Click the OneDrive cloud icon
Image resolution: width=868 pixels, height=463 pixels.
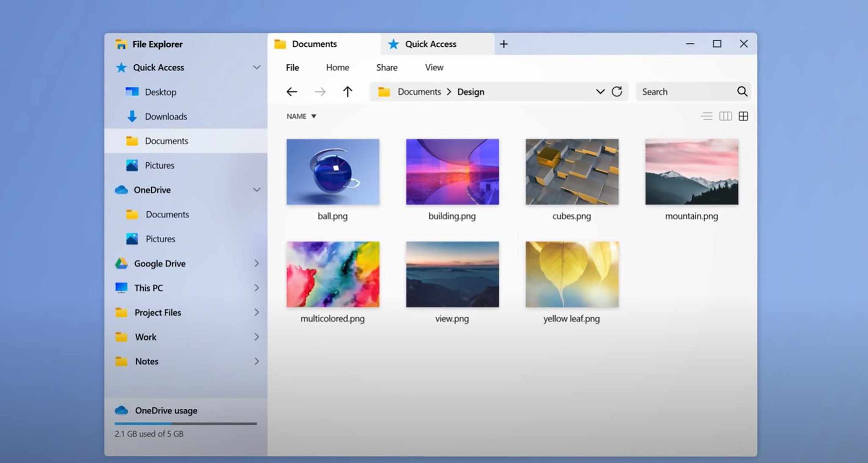click(x=122, y=190)
